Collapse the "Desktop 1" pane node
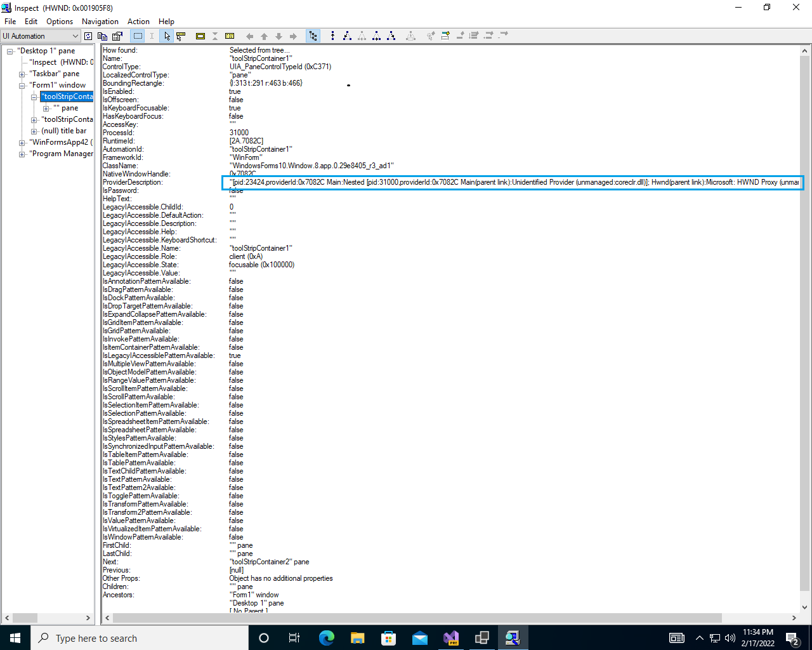 10,51
